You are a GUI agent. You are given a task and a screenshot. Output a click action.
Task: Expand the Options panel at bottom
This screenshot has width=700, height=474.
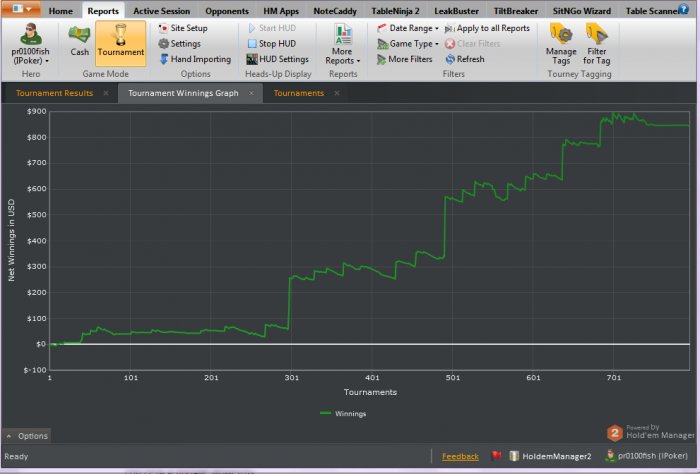(x=27, y=436)
